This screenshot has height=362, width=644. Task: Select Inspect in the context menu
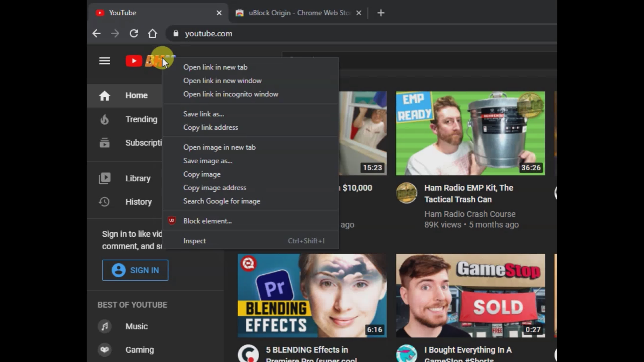point(195,241)
